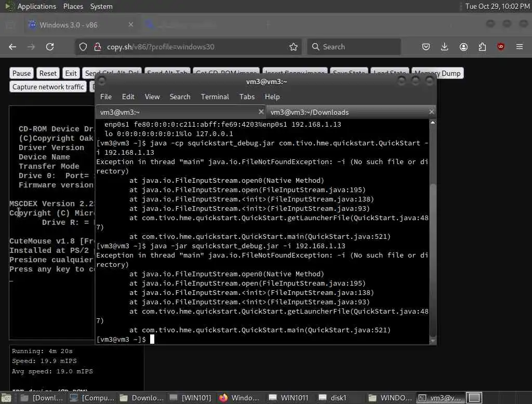Screen dimensions: 532x404
Task: Click terminal scrollbar down arrow
Action: click(x=433, y=341)
